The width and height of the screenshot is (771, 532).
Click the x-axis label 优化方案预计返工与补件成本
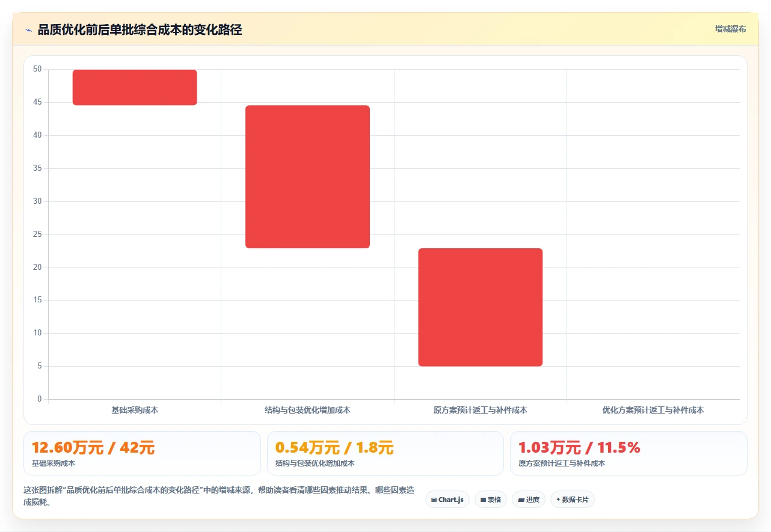tap(653, 410)
